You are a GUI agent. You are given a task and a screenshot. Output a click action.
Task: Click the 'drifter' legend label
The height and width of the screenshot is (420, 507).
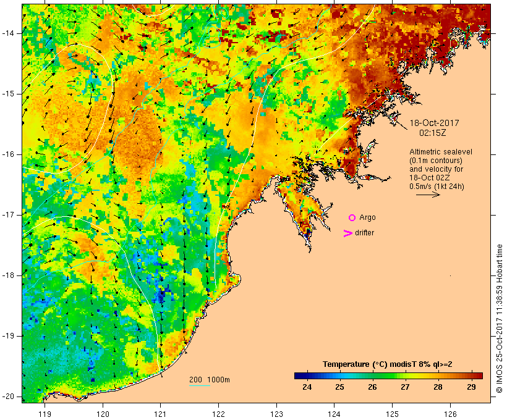point(364,233)
